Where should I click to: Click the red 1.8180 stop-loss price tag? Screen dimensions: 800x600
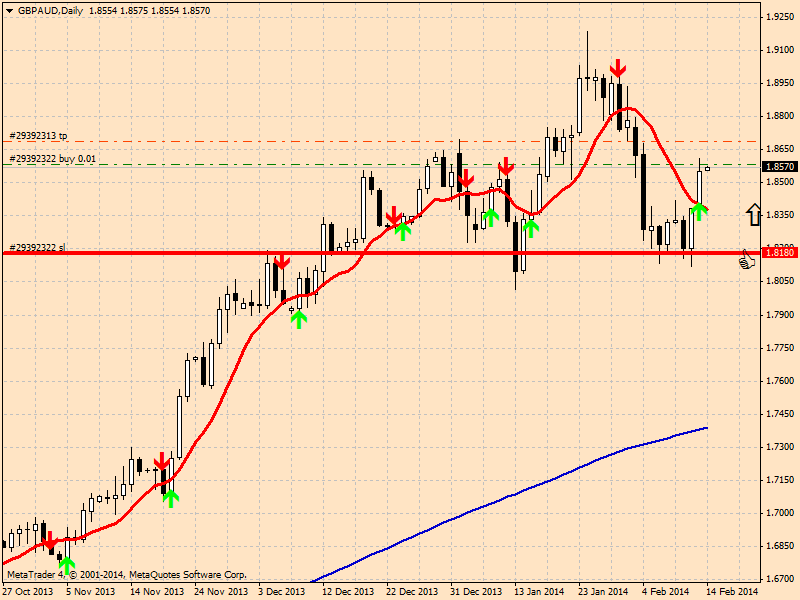(x=780, y=253)
